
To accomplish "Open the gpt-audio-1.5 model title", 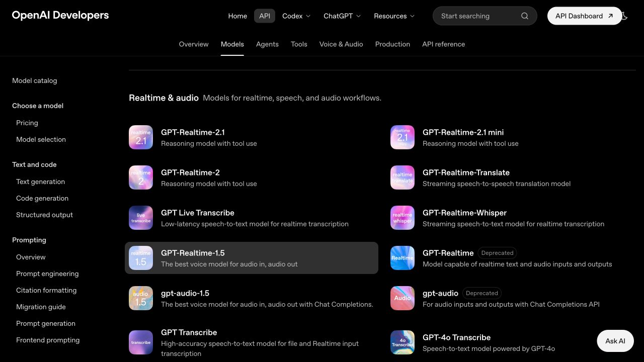I will (185, 293).
